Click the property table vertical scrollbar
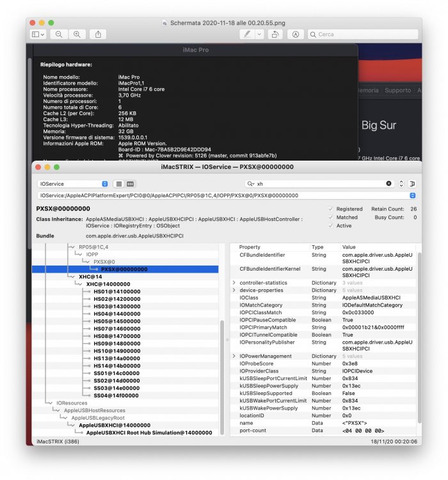The image size is (448, 480). pyautogui.click(x=419, y=337)
